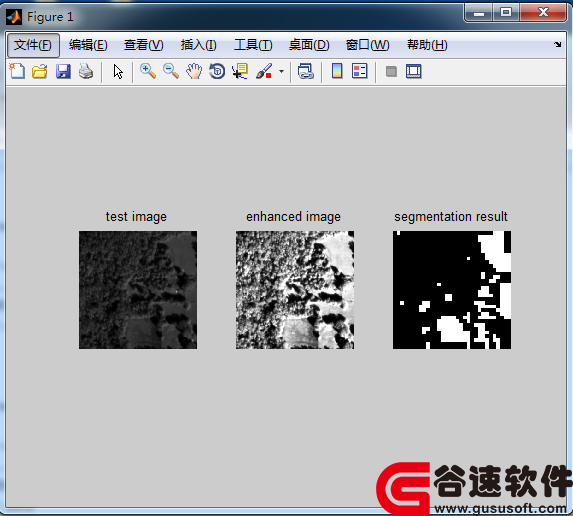Select the Pan hand tool

194,71
